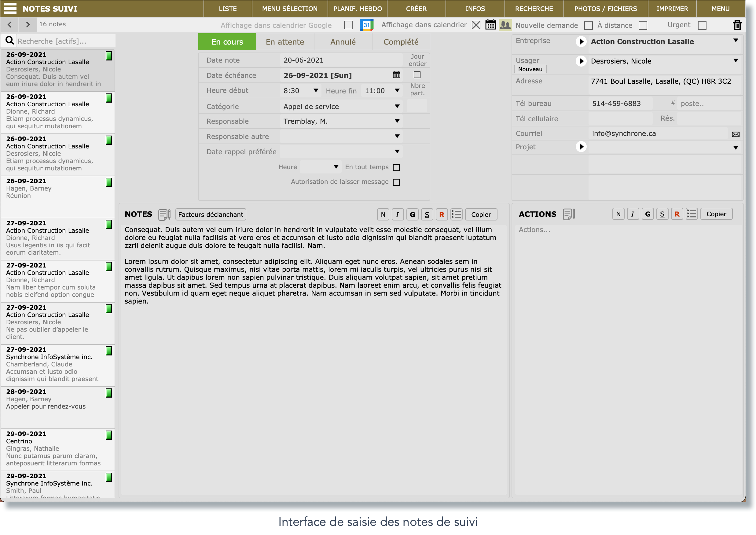
Task: Enable En tout temps checkbox
Action: click(x=396, y=167)
